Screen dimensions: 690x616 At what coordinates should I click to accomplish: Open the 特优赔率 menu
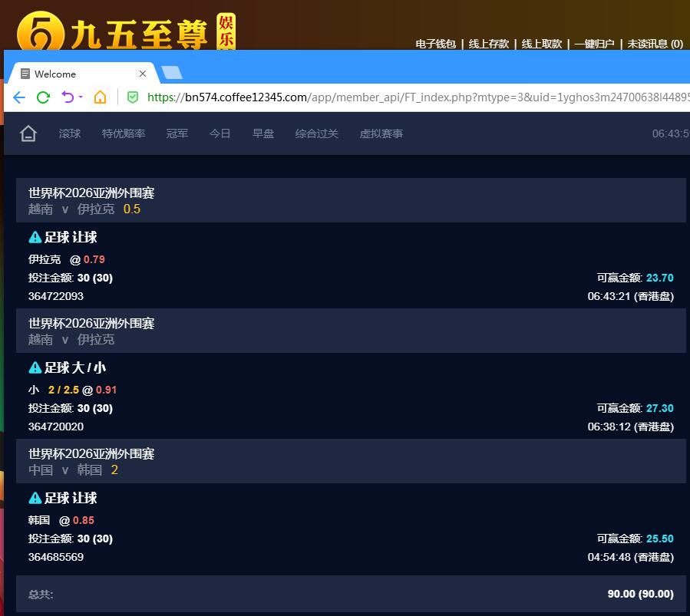click(124, 133)
